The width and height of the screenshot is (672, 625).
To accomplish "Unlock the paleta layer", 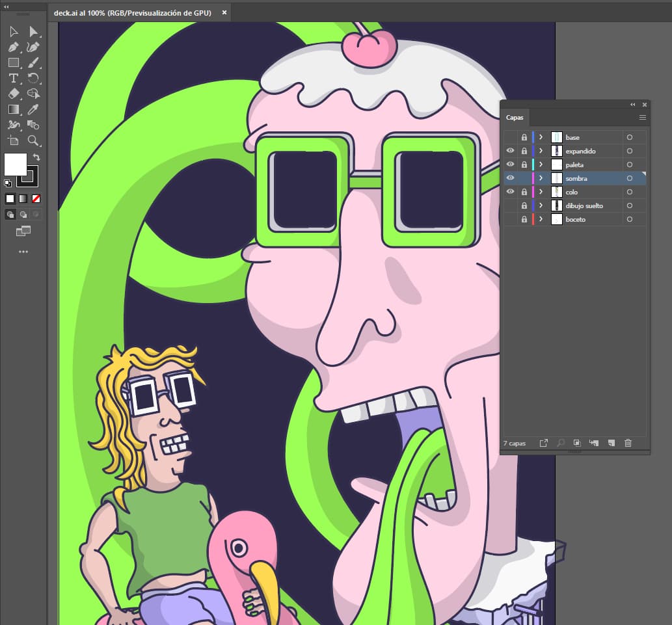I will click(524, 165).
